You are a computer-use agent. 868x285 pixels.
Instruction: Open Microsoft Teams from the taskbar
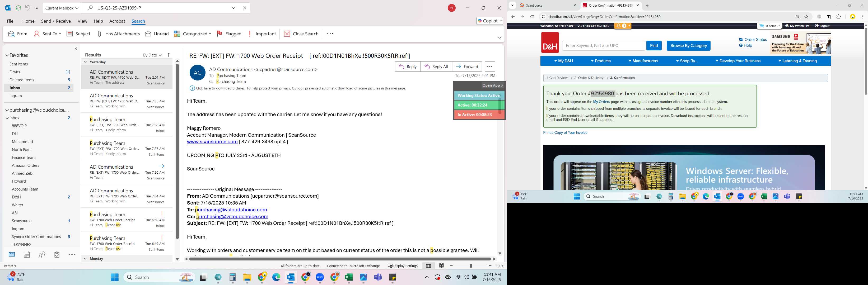pos(378,277)
